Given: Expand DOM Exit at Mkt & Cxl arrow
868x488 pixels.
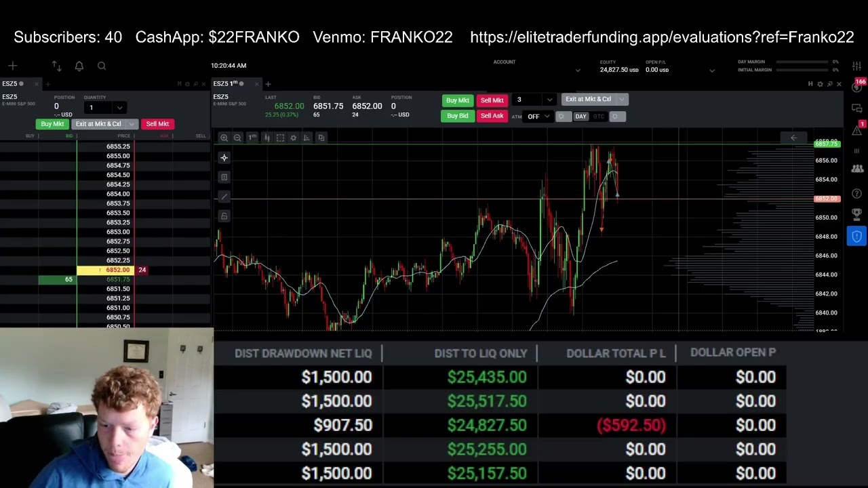Looking at the screenshot, I should point(132,124).
